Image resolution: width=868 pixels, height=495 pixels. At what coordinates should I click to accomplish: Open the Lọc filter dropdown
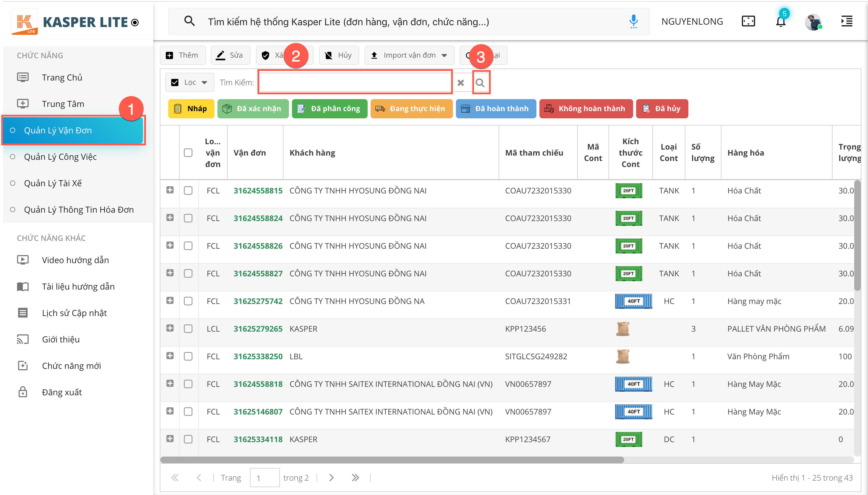point(190,83)
